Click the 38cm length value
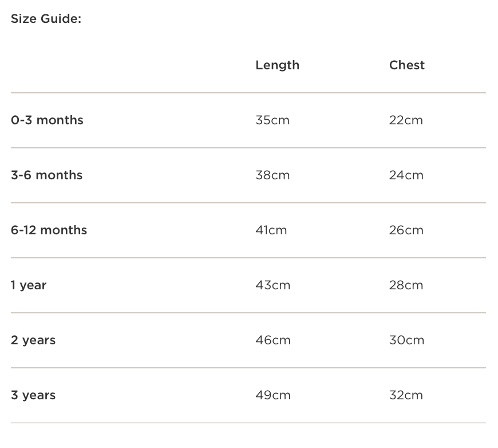Screen dimensions: 498x448 (272, 175)
